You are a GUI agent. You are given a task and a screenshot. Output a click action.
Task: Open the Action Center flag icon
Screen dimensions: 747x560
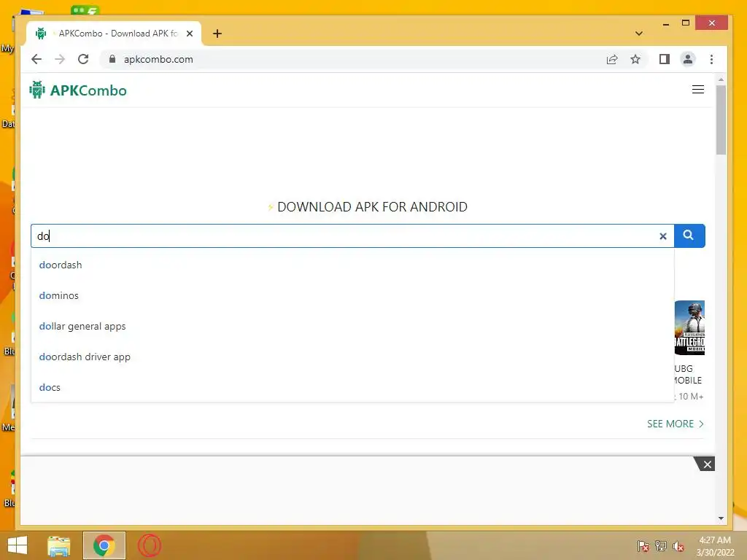643,545
